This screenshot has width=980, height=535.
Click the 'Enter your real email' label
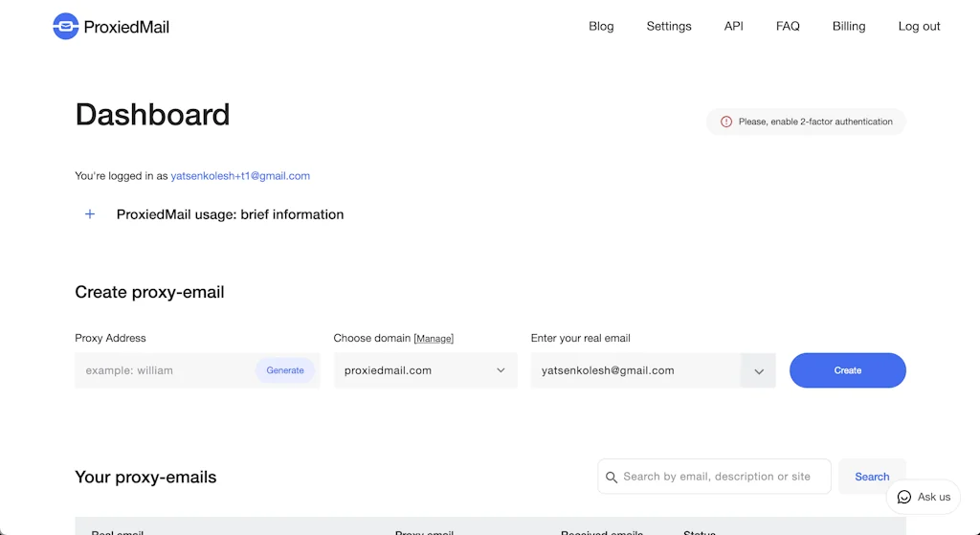(581, 338)
